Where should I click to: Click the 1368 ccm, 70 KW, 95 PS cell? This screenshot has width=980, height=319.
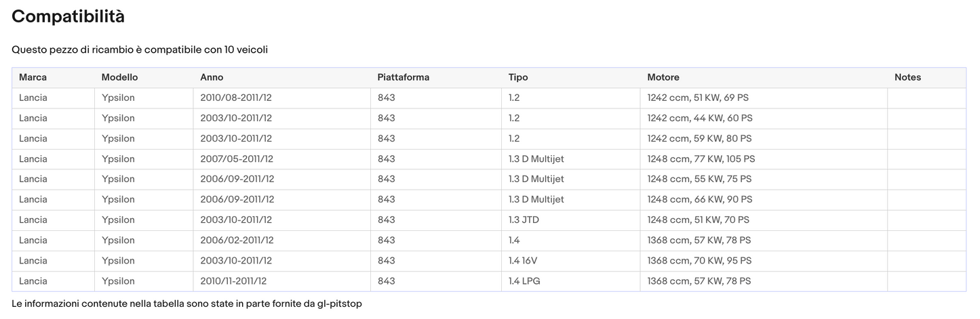pos(699,261)
